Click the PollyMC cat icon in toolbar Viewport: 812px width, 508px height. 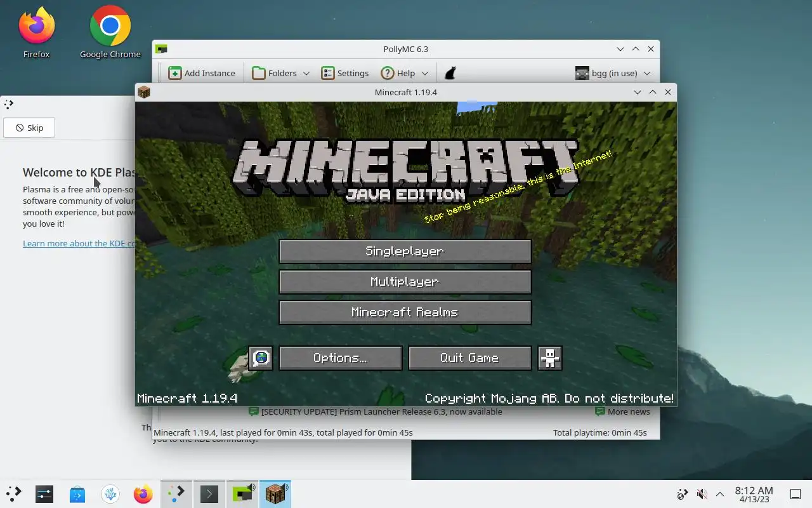pos(450,73)
